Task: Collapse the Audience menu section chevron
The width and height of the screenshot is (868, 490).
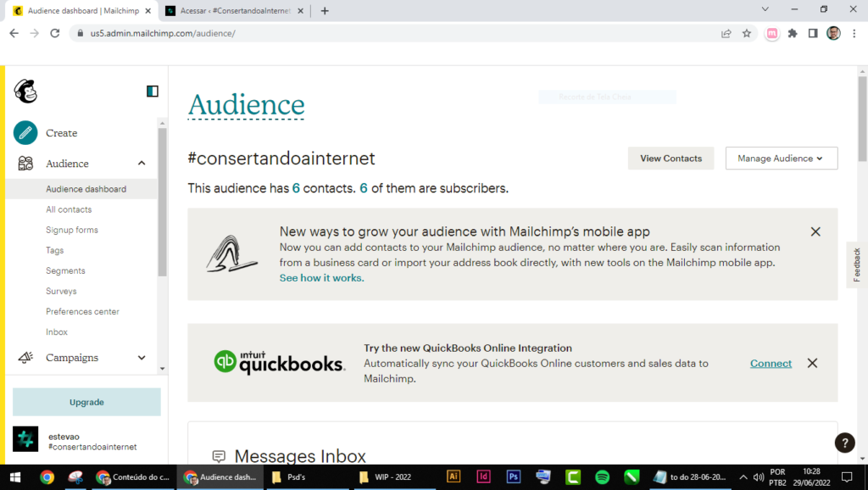Action: pyautogui.click(x=142, y=164)
